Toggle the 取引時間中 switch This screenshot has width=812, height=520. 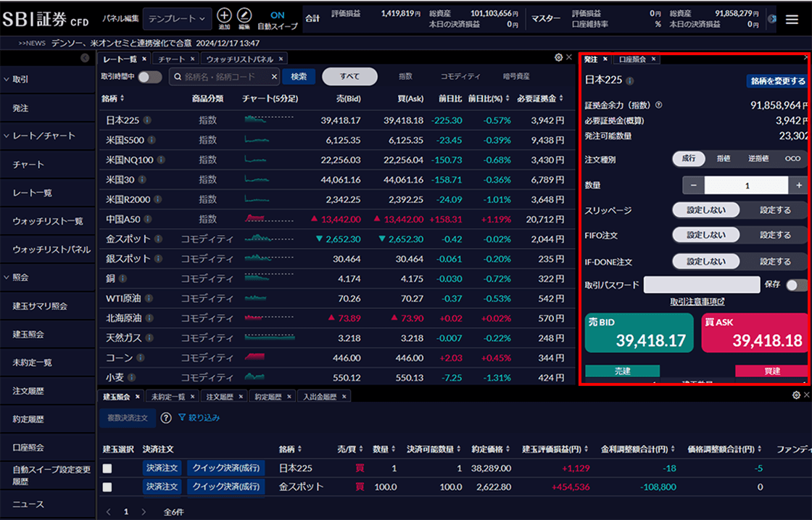[150, 76]
